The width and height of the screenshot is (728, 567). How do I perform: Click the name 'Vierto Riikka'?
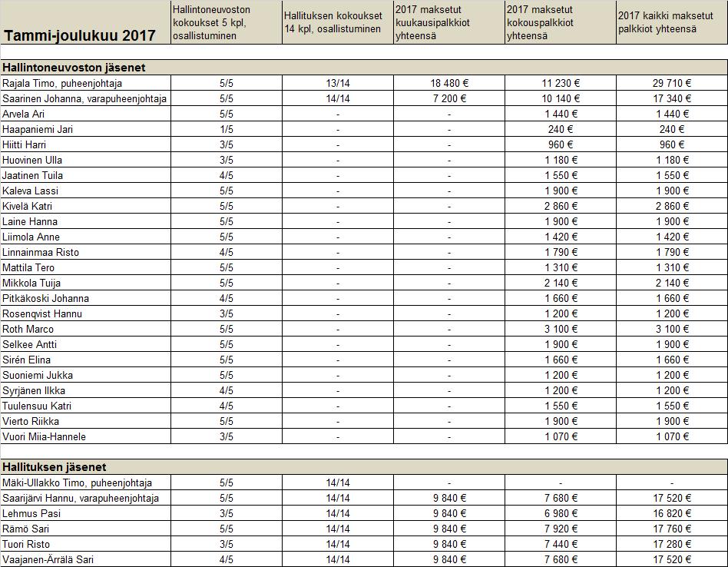pos(31,421)
